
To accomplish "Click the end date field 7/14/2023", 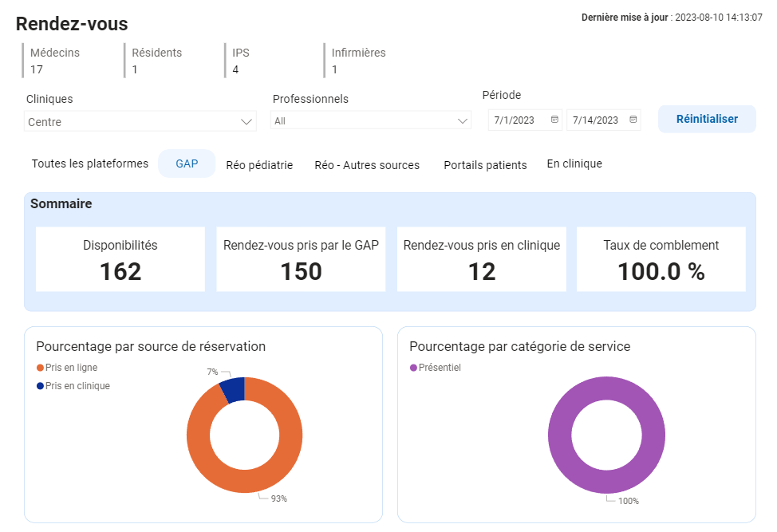I will pyautogui.click(x=595, y=120).
